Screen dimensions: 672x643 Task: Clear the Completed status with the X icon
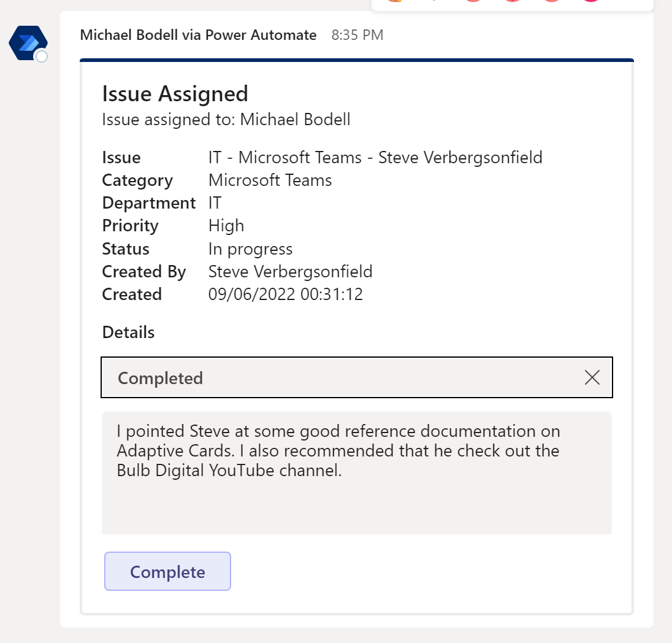(x=592, y=377)
